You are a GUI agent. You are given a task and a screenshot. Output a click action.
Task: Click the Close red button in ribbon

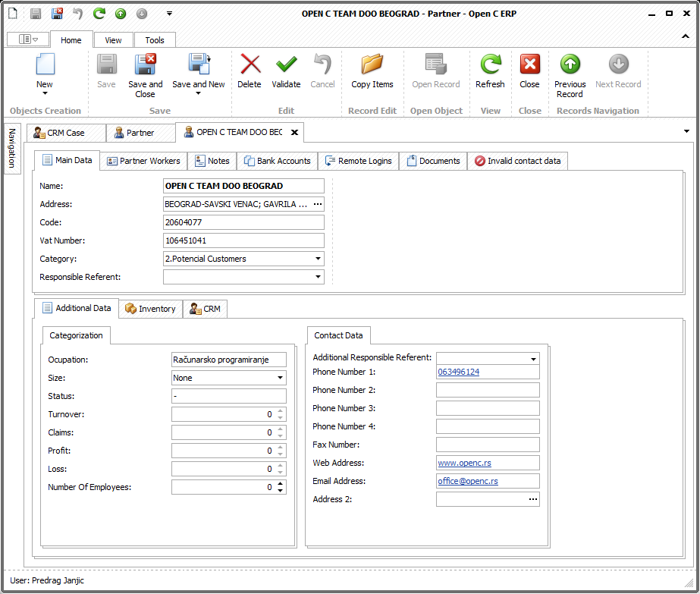tap(530, 64)
